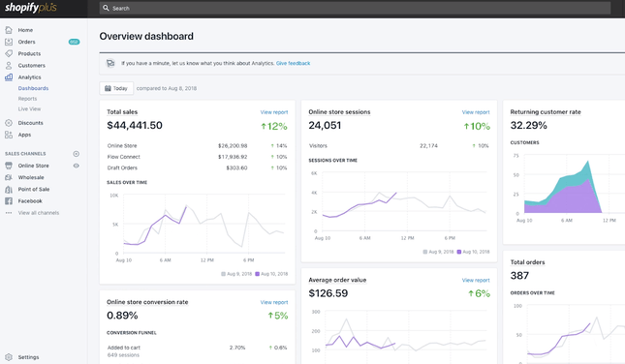The height and width of the screenshot is (364, 625).
Task: Open the Customers menu item
Action: (x=31, y=65)
